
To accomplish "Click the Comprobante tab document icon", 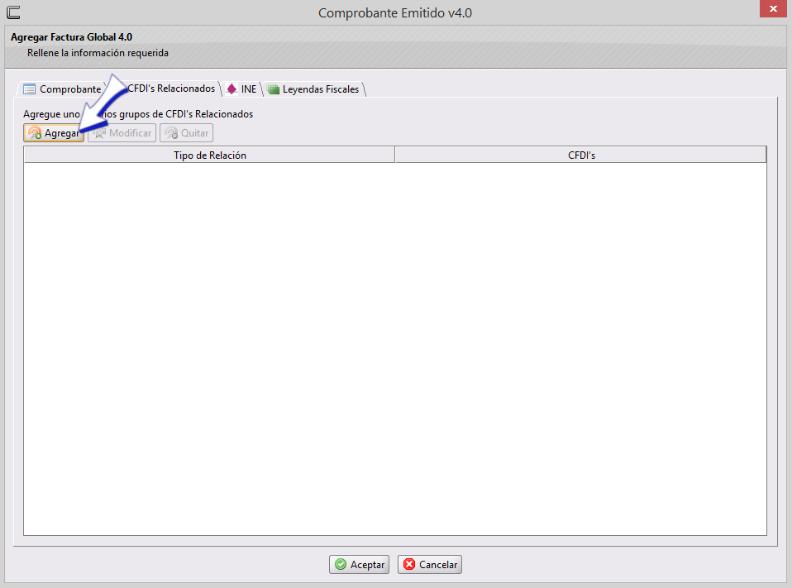I will tap(29, 89).
